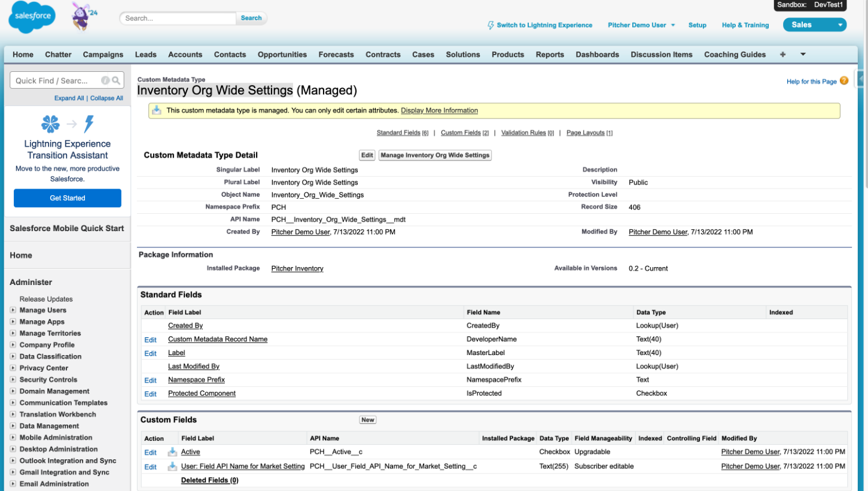Click the plus icon for all tabs
Screen dimensions: 868x491
pyautogui.click(x=782, y=54)
